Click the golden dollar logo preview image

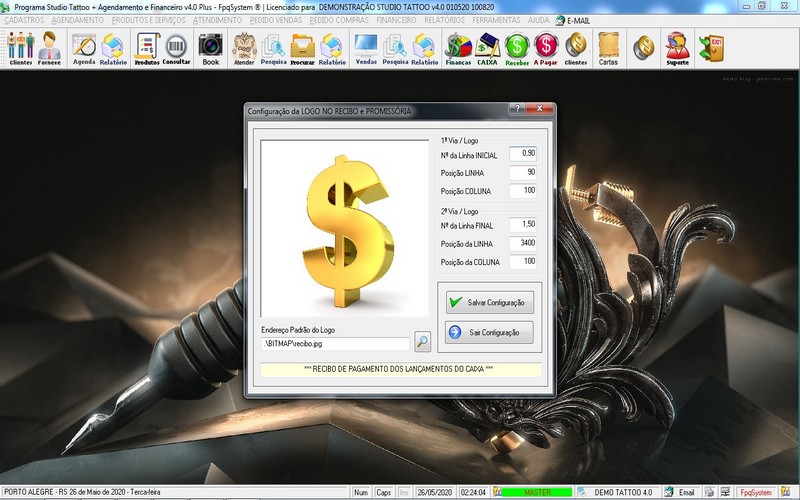[x=344, y=229]
